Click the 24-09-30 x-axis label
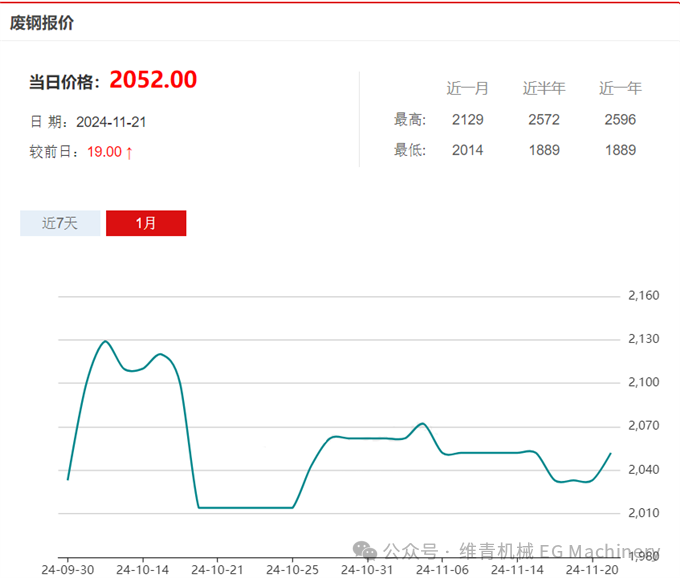Viewport: 680px width, 578px height. tap(68, 570)
